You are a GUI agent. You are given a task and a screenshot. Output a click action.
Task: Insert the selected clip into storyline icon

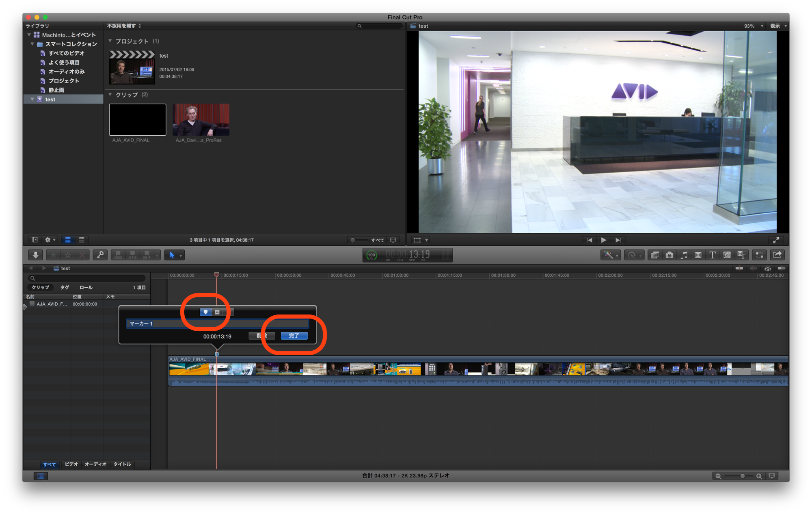(132, 255)
